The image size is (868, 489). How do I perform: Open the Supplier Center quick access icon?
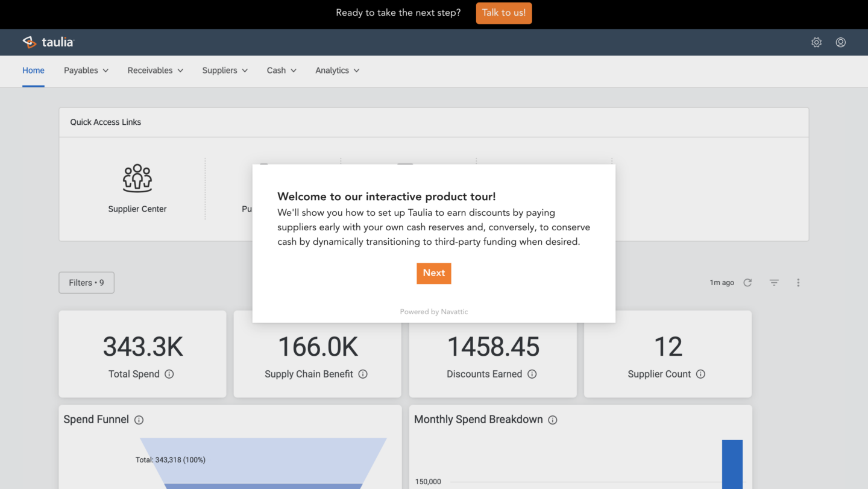137,178
